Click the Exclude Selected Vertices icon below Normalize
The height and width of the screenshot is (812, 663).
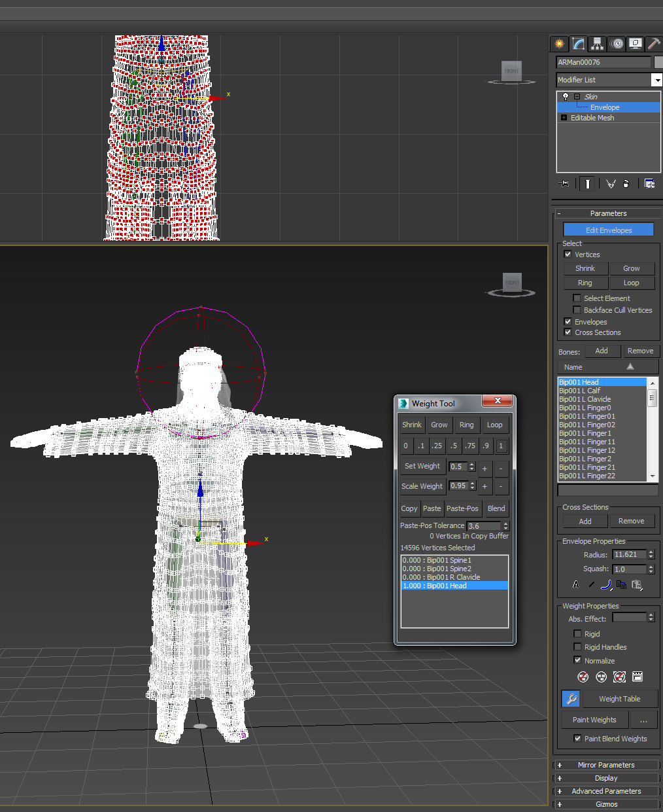click(x=583, y=677)
